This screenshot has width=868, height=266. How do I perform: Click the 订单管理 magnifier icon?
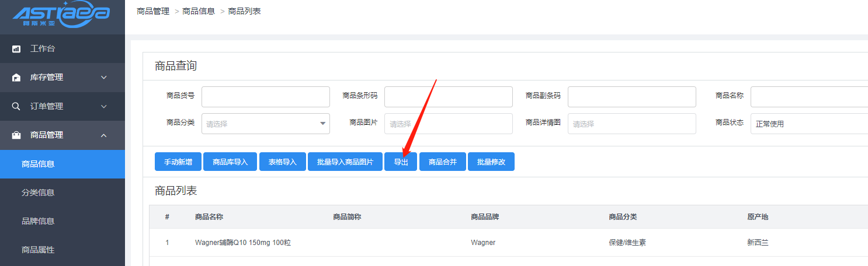click(x=16, y=107)
